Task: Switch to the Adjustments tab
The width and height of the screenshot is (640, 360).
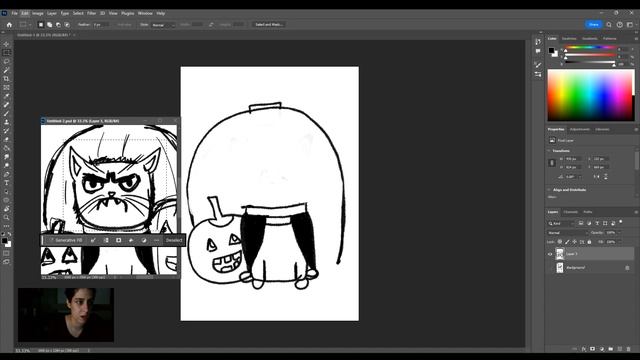Action: click(x=580, y=129)
